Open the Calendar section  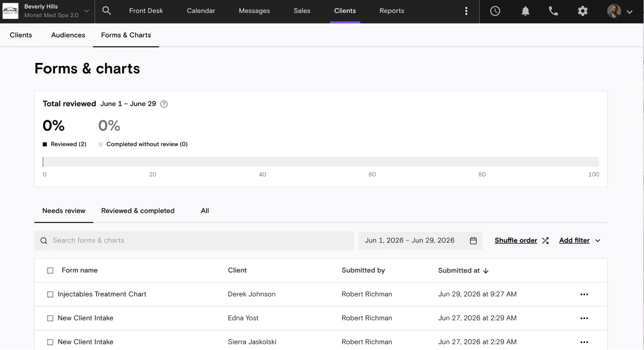(x=201, y=11)
